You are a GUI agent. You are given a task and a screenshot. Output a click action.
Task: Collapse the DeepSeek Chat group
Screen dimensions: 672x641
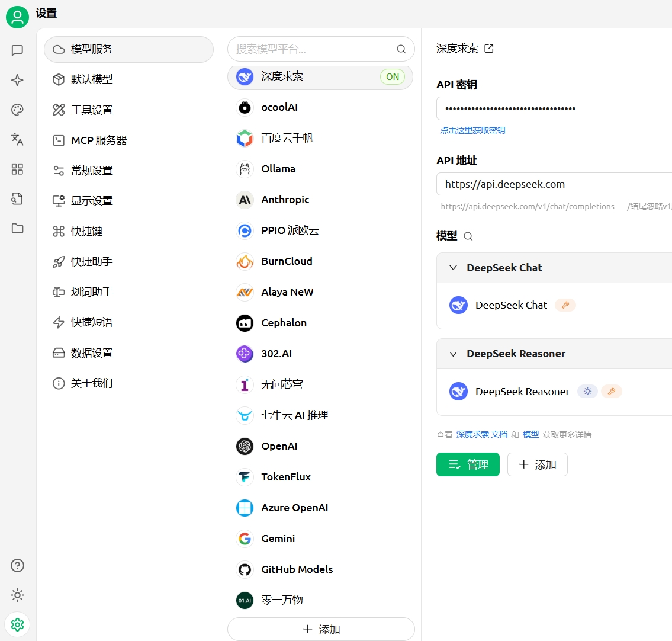453,268
